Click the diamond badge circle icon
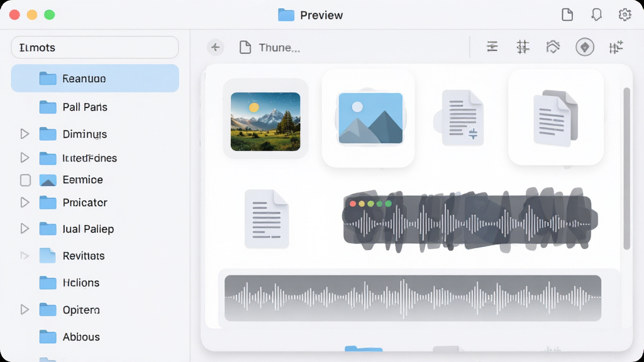 click(584, 47)
